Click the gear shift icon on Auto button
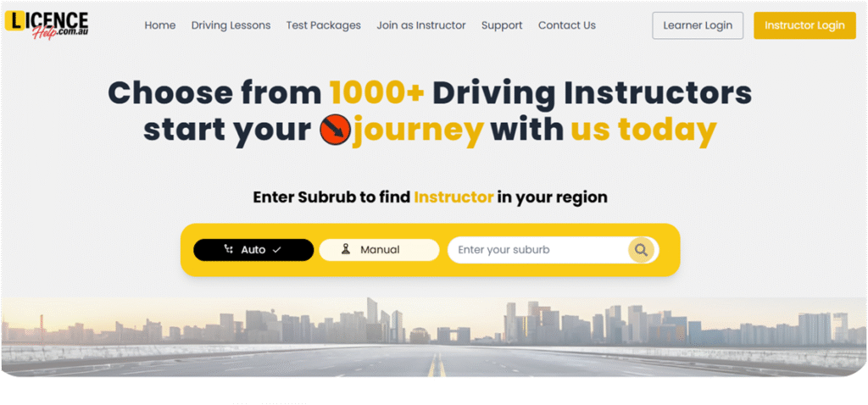This screenshot has height=405, width=868. (x=229, y=250)
